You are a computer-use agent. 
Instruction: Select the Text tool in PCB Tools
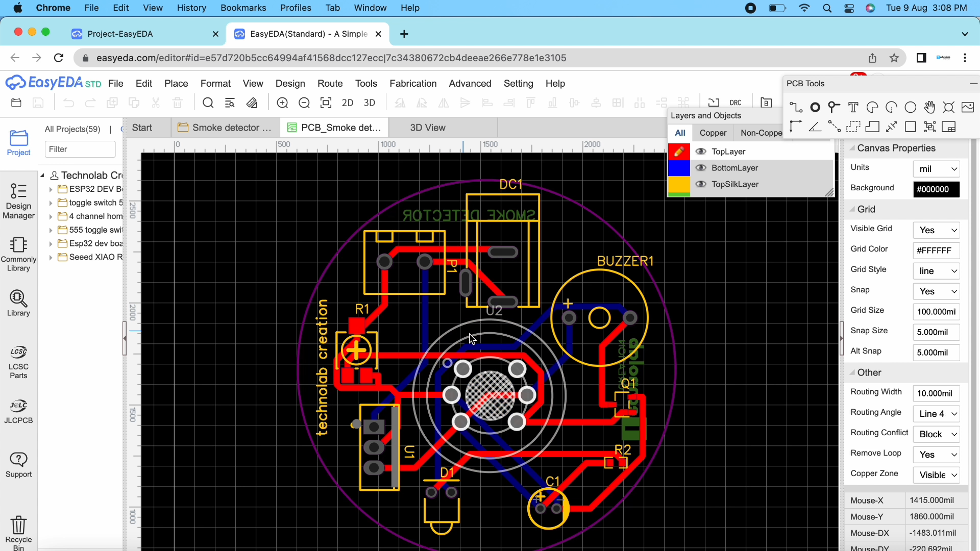point(853,107)
